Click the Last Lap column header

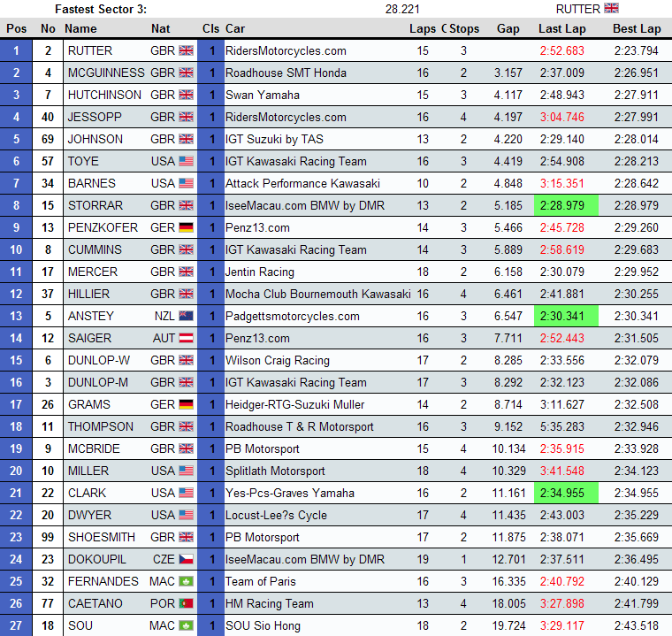pos(561,28)
